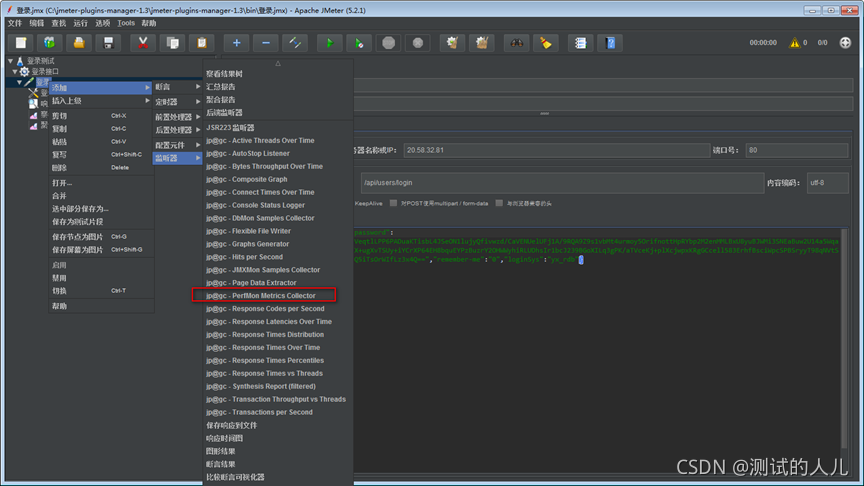Open the 断言 submenu
Screen dimensions: 864x486
(x=177, y=87)
